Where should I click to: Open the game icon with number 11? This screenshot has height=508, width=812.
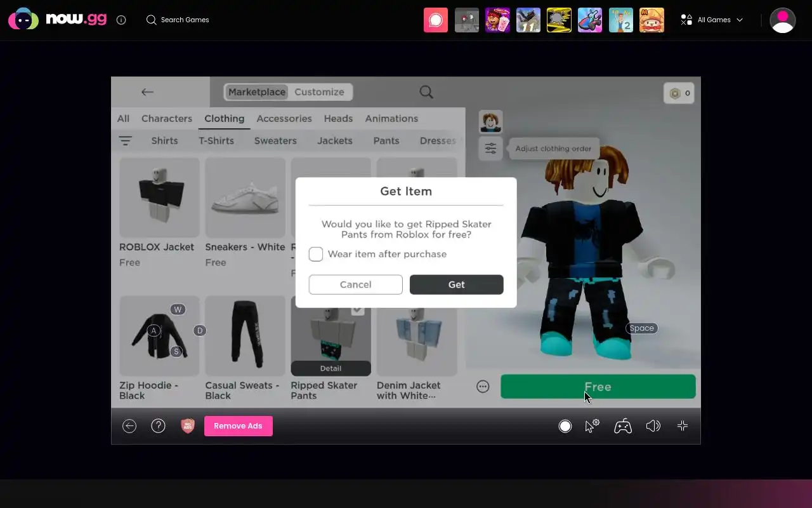point(528,20)
